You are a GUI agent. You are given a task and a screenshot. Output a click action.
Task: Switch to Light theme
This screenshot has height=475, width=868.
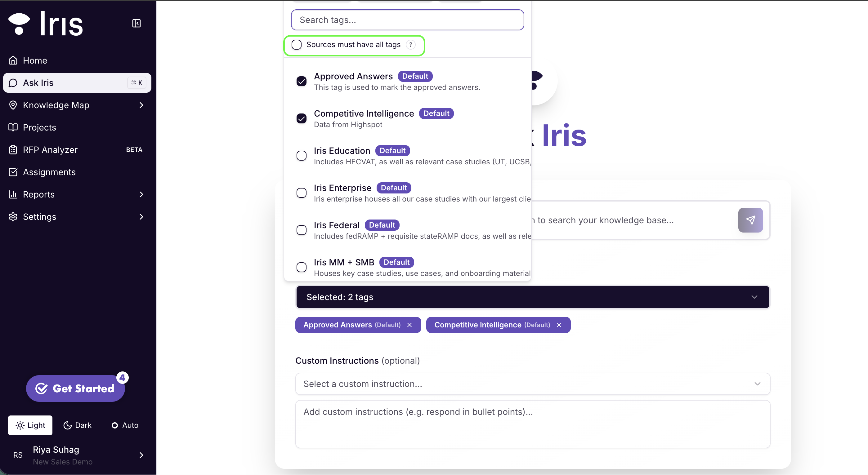[x=30, y=425]
